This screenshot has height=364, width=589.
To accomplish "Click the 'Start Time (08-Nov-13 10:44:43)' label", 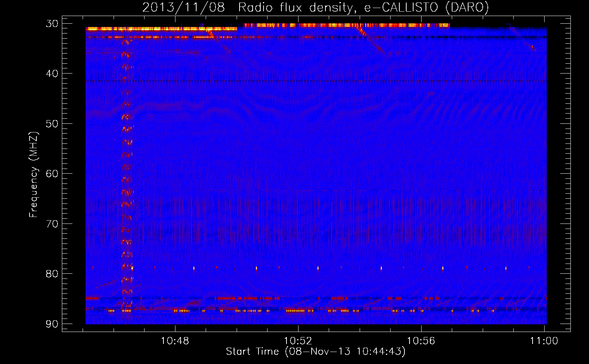I will click(x=316, y=352).
